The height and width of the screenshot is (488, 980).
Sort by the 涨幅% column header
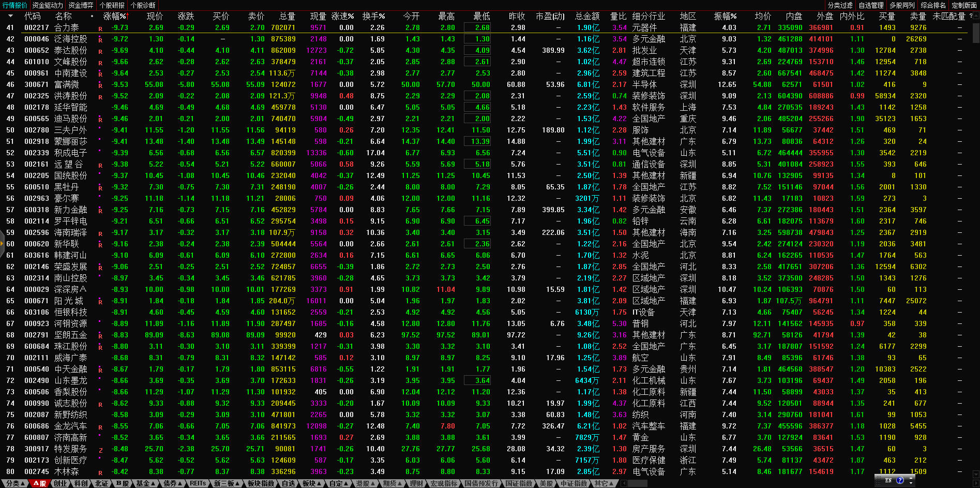point(115,16)
